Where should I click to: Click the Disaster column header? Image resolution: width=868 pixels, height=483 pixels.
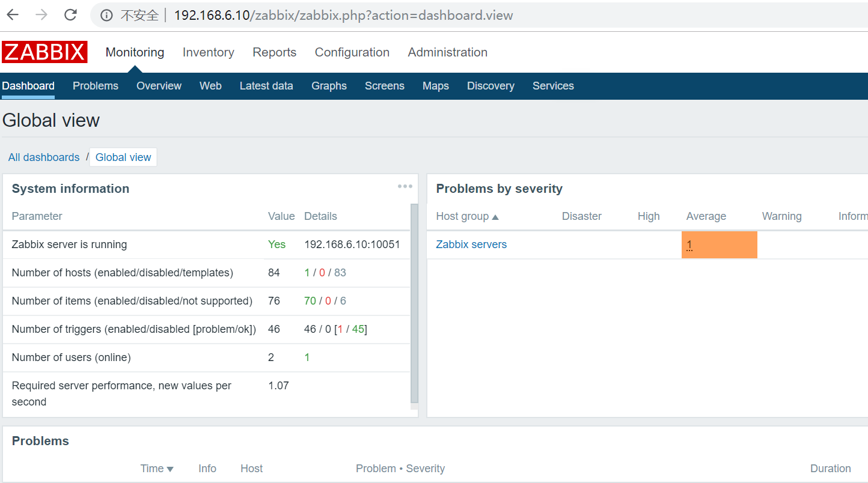coord(581,216)
